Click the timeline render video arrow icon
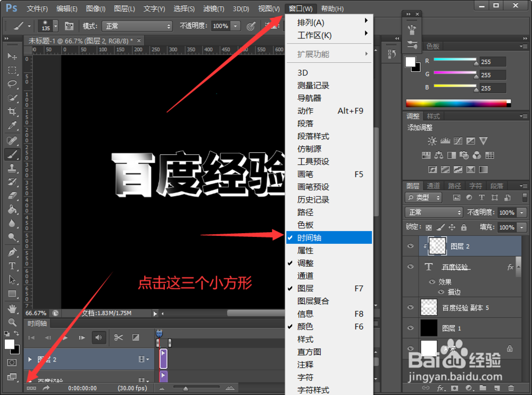 [x=46, y=388]
